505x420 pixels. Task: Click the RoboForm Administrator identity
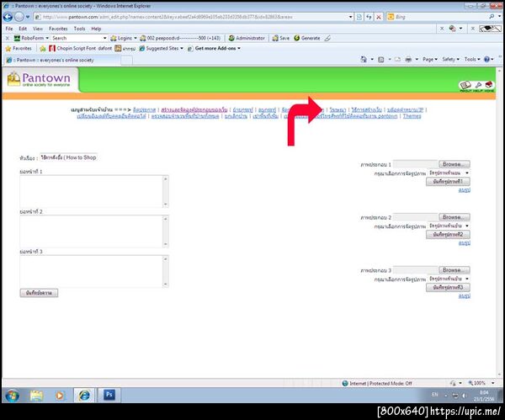(x=247, y=38)
